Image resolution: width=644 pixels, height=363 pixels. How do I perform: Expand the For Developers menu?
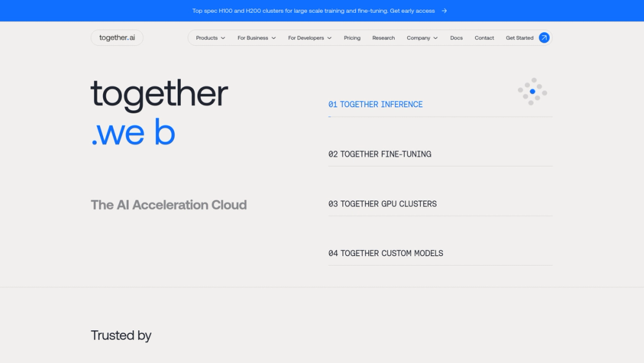310,38
